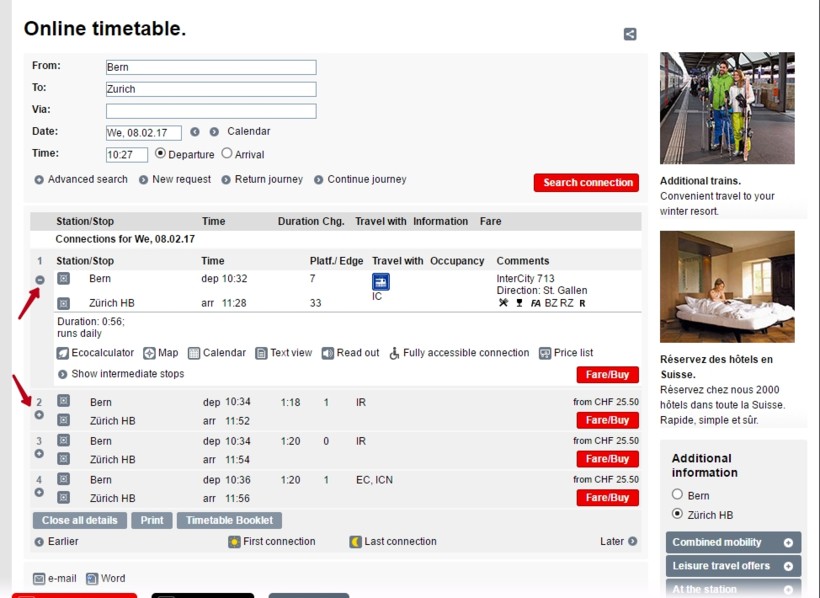The image size is (820, 598).
Task: Select the Arrival radio button
Action: [227, 154]
